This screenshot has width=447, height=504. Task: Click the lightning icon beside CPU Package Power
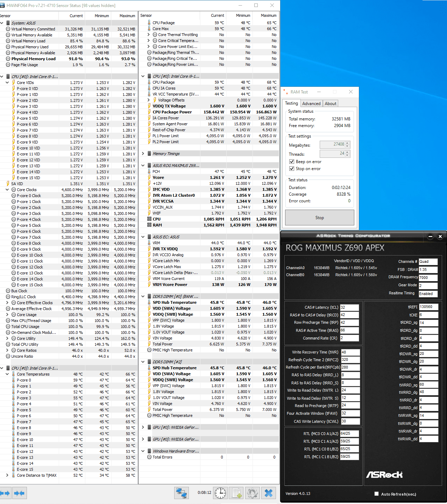coord(149,112)
